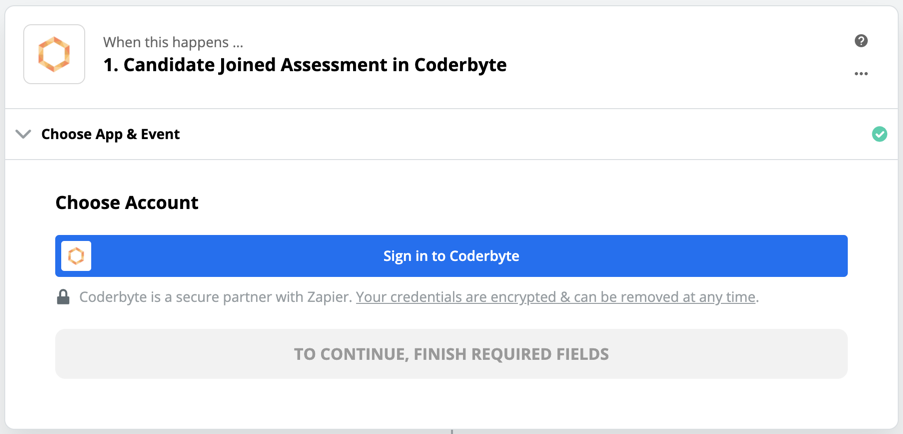
Task: Click the green checkmark status icon
Action: 879,134
